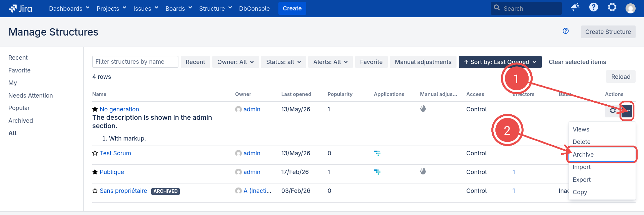Open the help question mark icon in navbar
This screenshot has width=644, height=215.
(594, 7)
